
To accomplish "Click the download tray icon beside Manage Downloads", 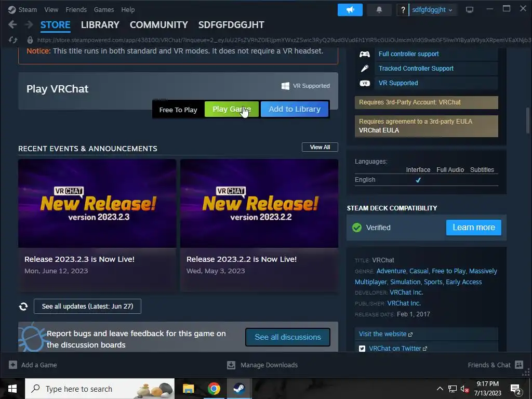I will tap(231, 365).
